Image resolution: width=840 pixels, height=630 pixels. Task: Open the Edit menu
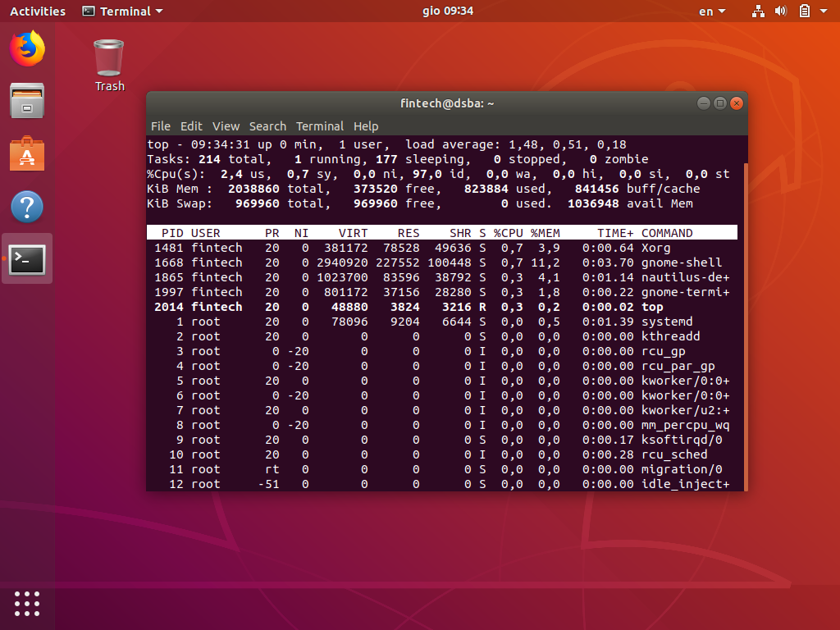191,126
